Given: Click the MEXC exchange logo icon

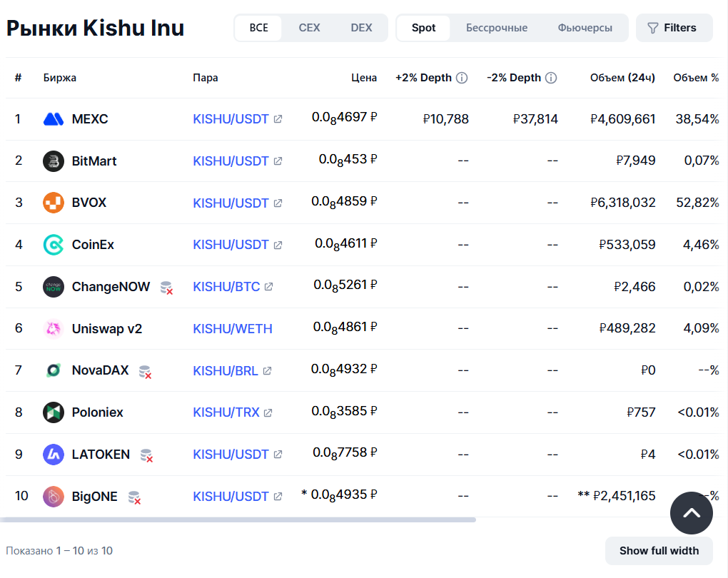Looking at the screenshot, I should 54,119.
